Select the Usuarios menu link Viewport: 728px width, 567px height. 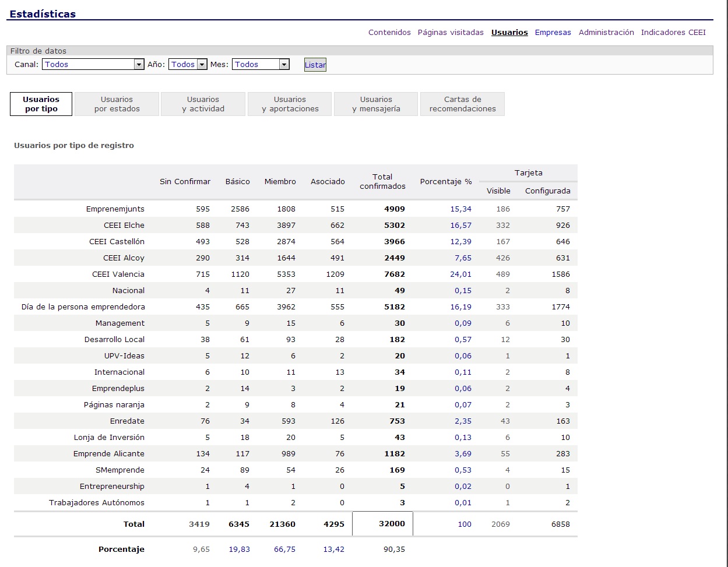pos(509,33)
